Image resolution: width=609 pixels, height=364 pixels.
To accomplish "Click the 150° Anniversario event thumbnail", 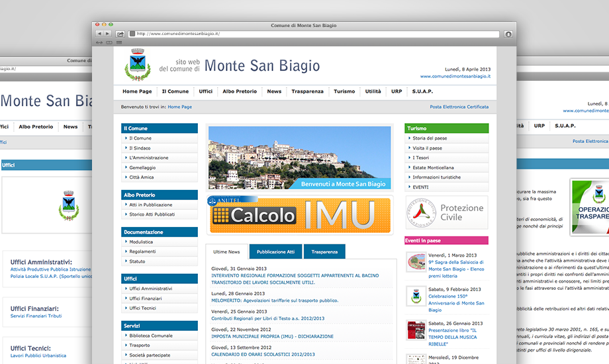I will click(x=416, y=296).
